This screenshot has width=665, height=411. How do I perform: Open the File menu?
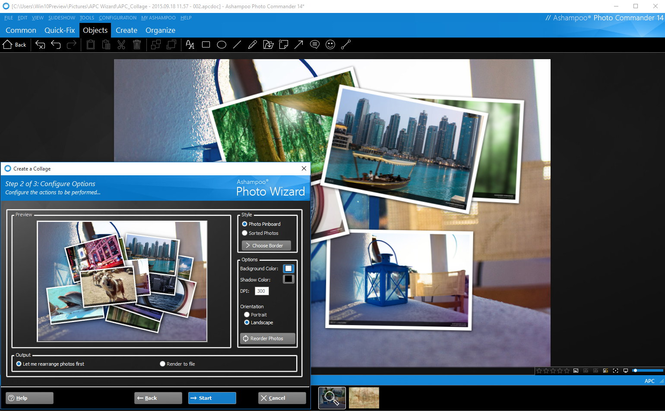tap(8, 18)
